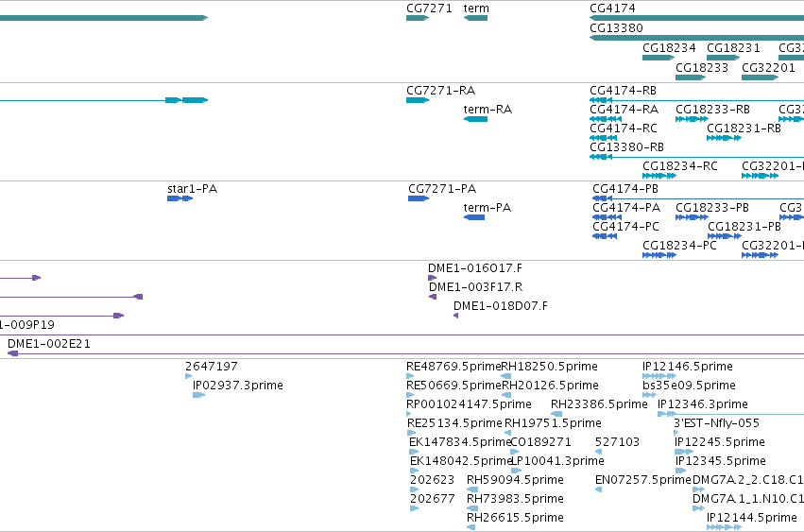Click the RH59094.5prime EST

472,489
